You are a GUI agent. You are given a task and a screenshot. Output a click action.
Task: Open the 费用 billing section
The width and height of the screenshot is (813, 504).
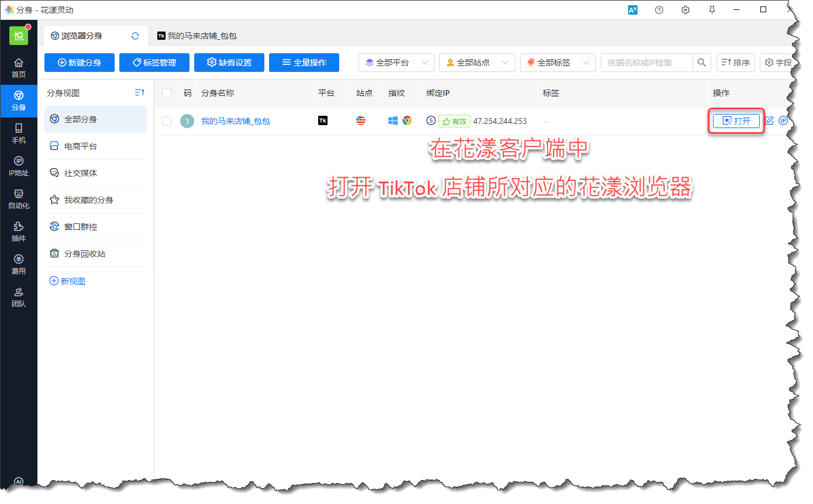(19, 264)
